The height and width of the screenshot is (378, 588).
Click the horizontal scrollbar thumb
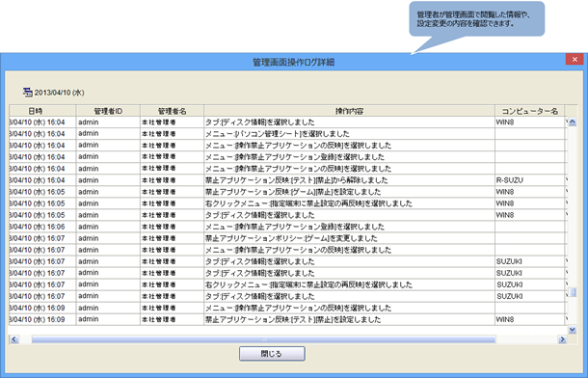point(263,339)
